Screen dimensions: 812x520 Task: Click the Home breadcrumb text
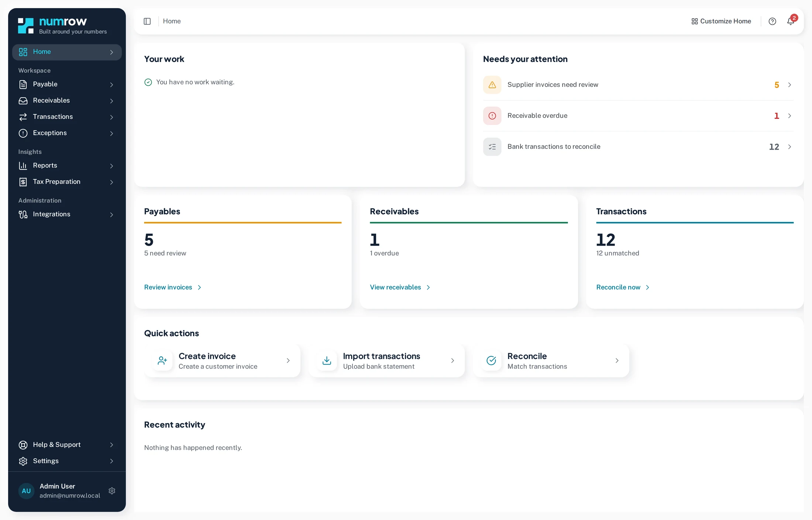pos(172,21)
